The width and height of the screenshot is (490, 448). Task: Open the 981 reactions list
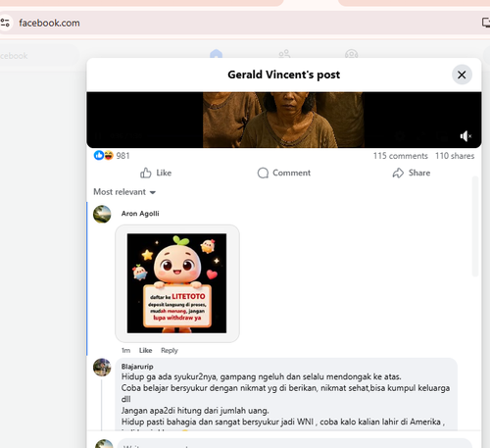click(x=122, y=156)
